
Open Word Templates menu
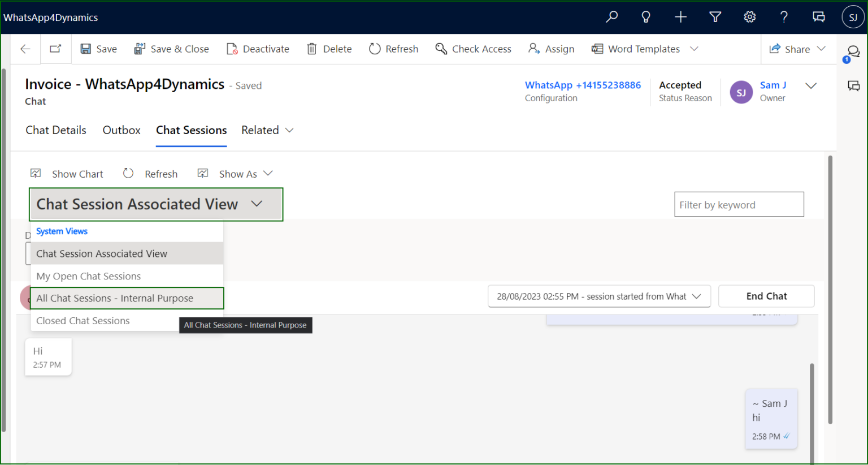[645, 49]
